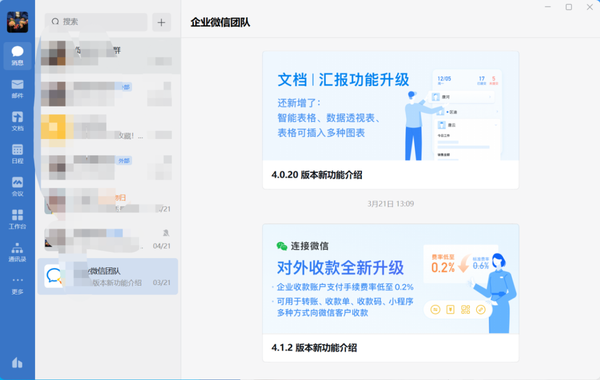
Task: Maximize the WeCom window
Action: pyautogui.click(x=569, y=7)
